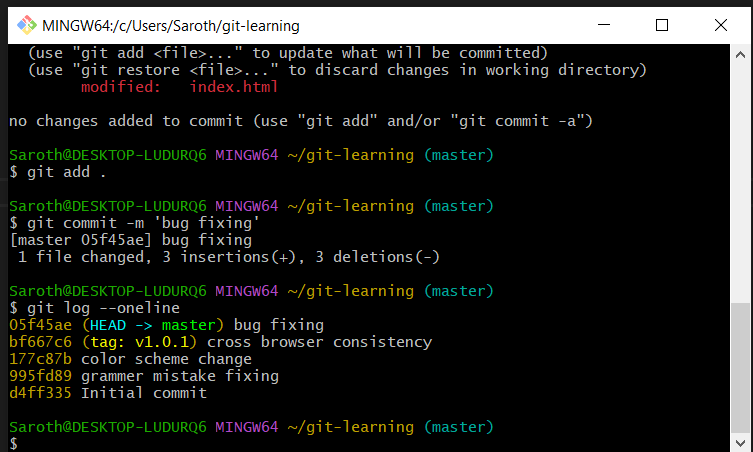
Task: Click commit hash bf667c6
Action: click(40, 342)
